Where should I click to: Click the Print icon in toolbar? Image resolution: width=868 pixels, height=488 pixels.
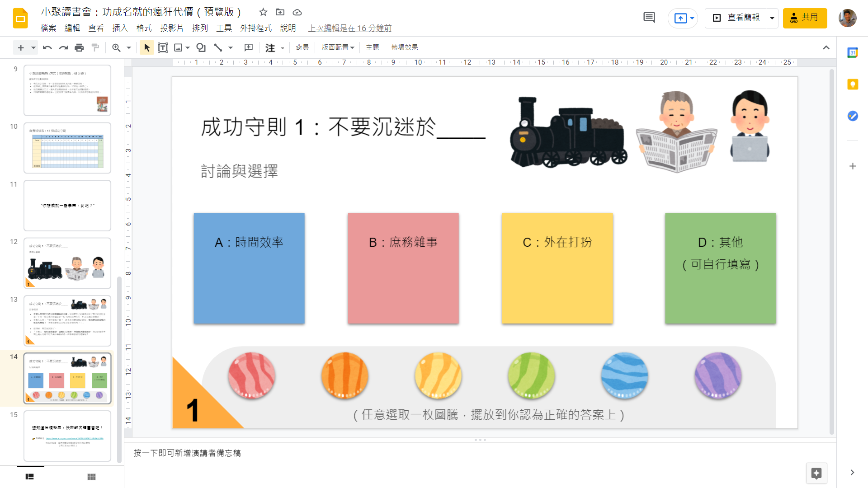(x=79, y=47)
